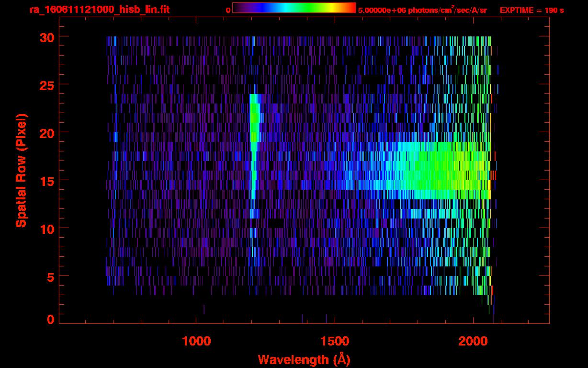Click the EXPTIME = 190 s label
This screenshot has width=588, height=368.
[x=531, y=10]
